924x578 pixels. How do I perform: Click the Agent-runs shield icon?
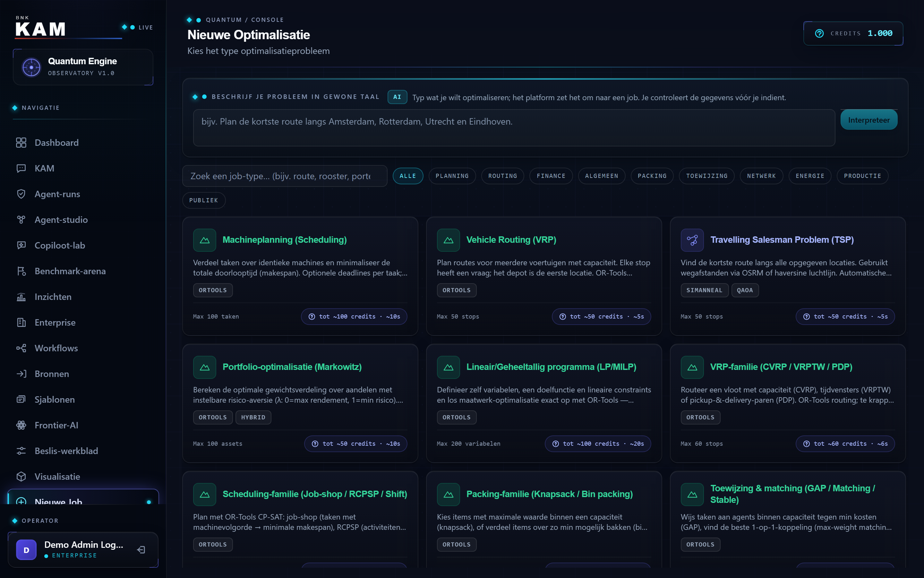pos(21,194)
